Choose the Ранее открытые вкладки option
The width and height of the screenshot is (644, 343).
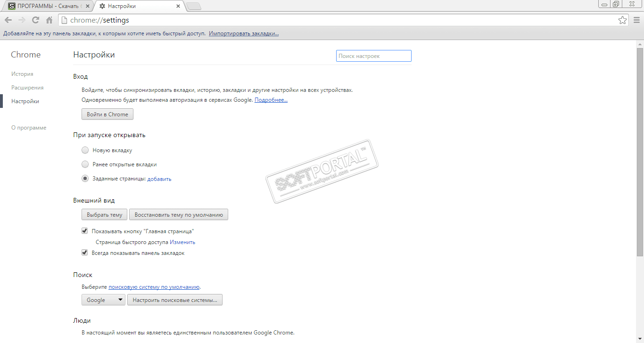(x=85, y=164)
